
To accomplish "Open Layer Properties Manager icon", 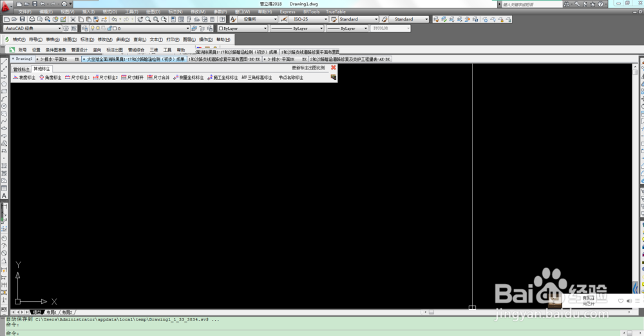I will coord(85,28).
